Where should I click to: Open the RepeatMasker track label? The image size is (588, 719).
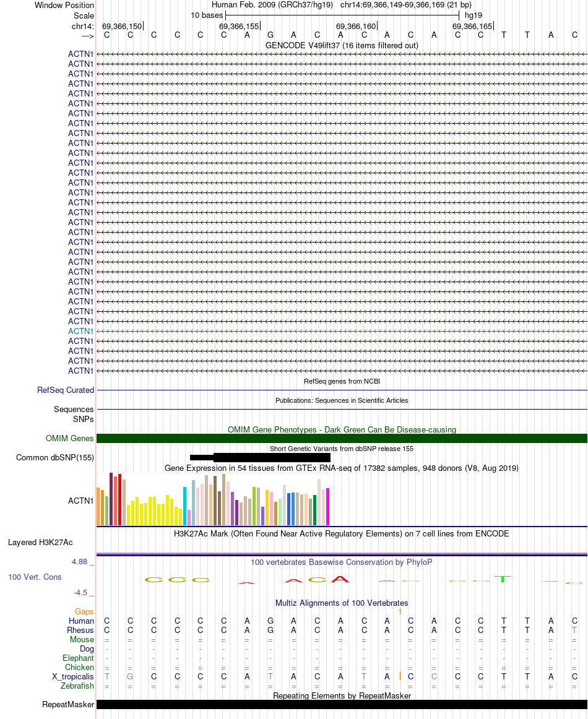[x=68, y=704]
